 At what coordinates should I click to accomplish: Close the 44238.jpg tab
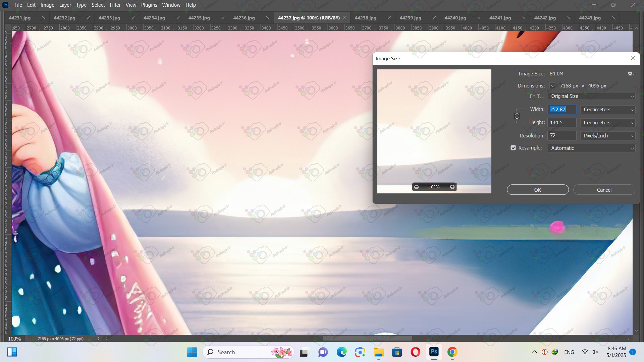[x=389, y=18]
